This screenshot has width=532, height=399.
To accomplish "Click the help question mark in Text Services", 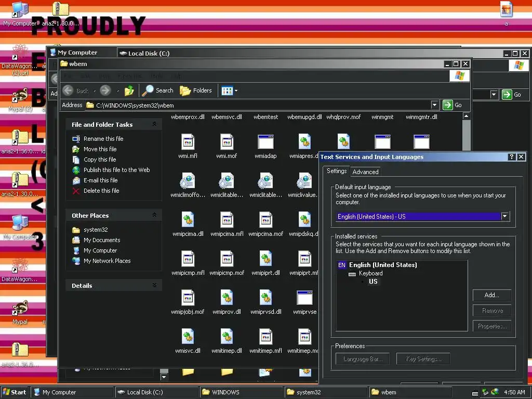I will [512, 157].
